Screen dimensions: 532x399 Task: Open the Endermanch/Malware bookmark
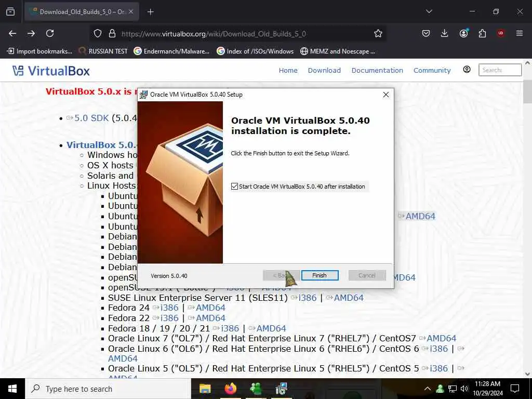tap(171, 51)
